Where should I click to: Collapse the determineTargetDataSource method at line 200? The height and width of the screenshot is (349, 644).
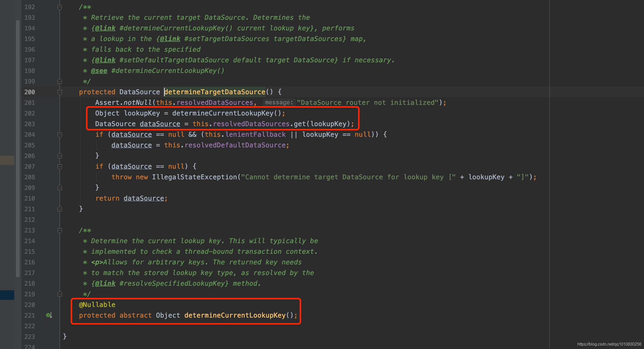(x=60, y=92)
